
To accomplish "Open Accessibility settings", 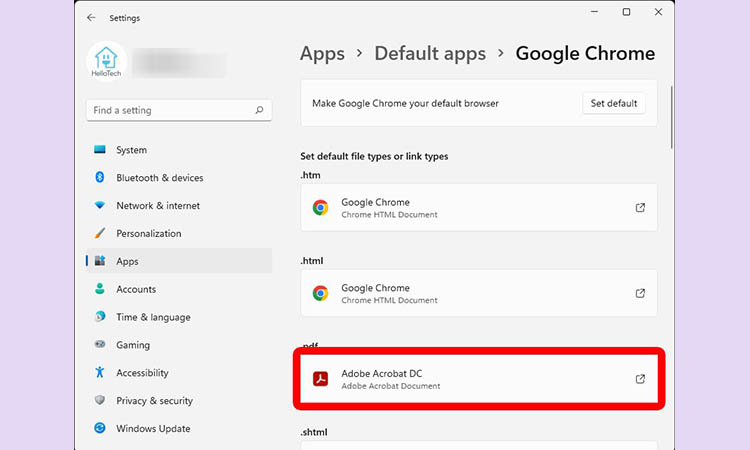I will pos(179,373).
